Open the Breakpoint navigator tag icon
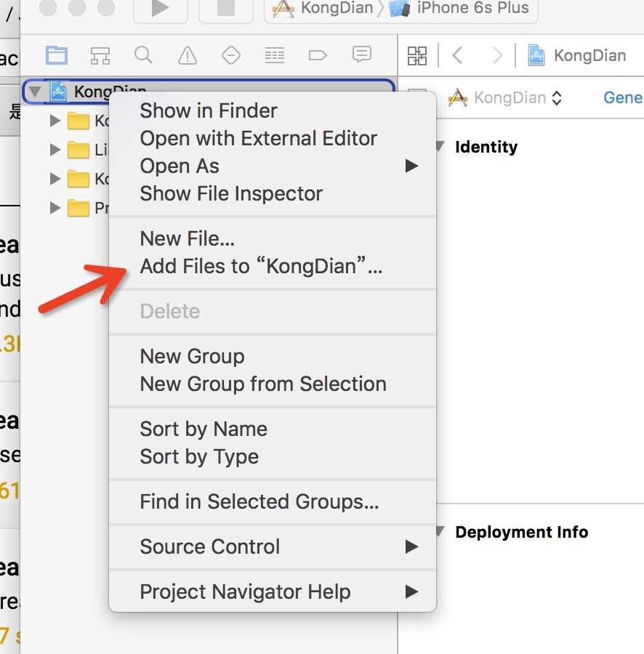Image resolution: width=644 pixels, height=654 pixels. (x=318, y=55)
